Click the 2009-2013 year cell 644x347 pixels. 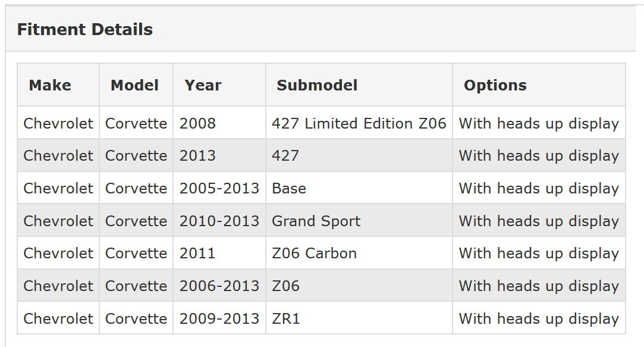tap(219, 318)
